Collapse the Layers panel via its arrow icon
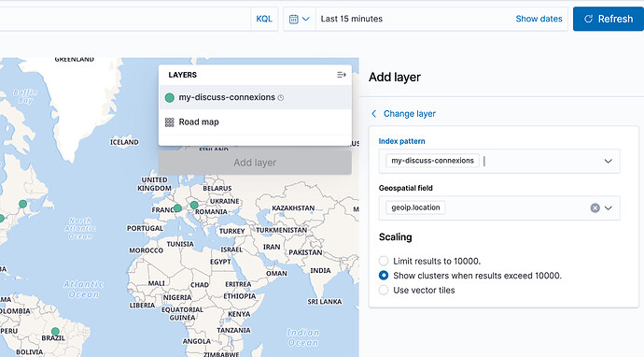Screen dimensions: 644x357 point(342,75)
